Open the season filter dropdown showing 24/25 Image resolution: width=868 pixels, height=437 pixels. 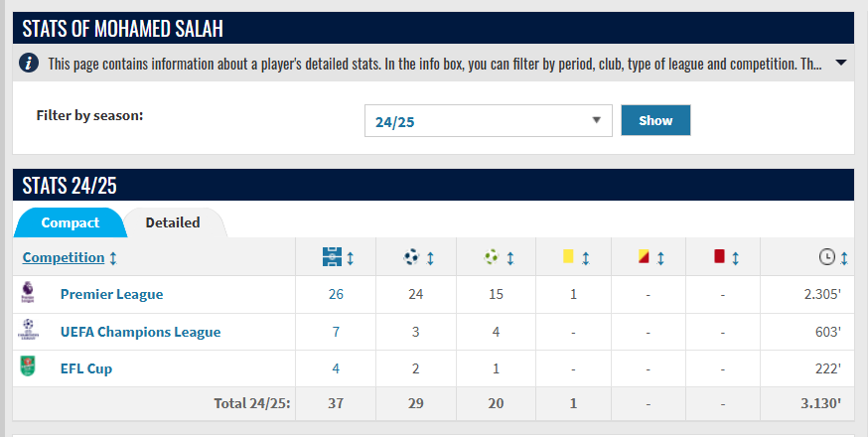489,121
